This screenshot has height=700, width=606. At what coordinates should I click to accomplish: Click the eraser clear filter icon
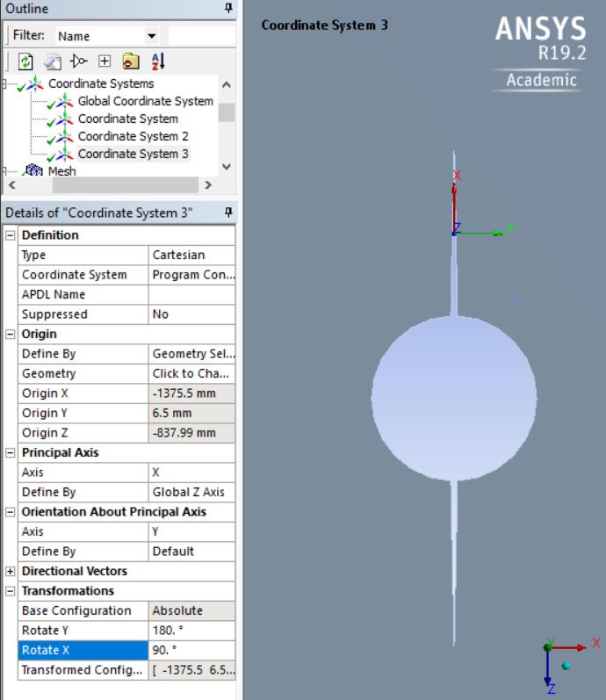(52, 61)
